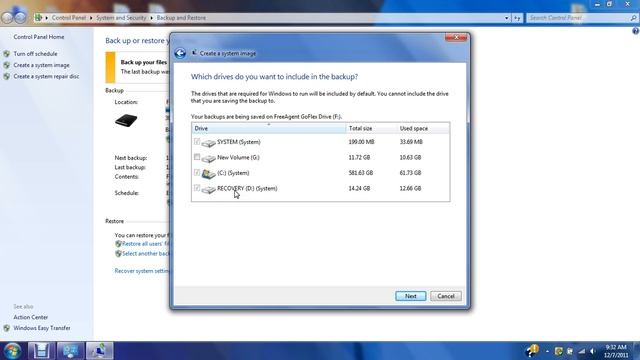The width and height of the screenshot is (640, 360).
Task: Click the shield icon beside Restore all users' files
Action: click(x=118, y=244)
